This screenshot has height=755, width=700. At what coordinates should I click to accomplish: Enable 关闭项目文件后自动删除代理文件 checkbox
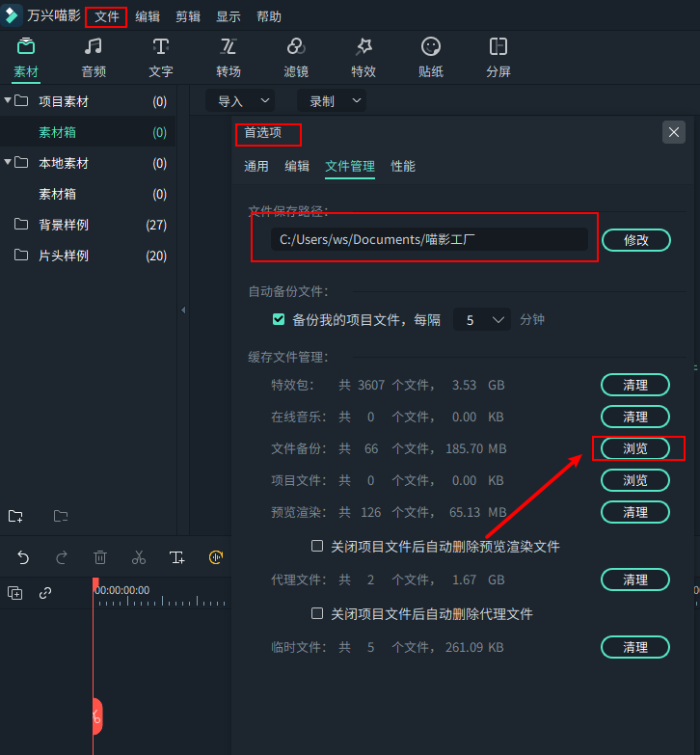coord(317,613)
